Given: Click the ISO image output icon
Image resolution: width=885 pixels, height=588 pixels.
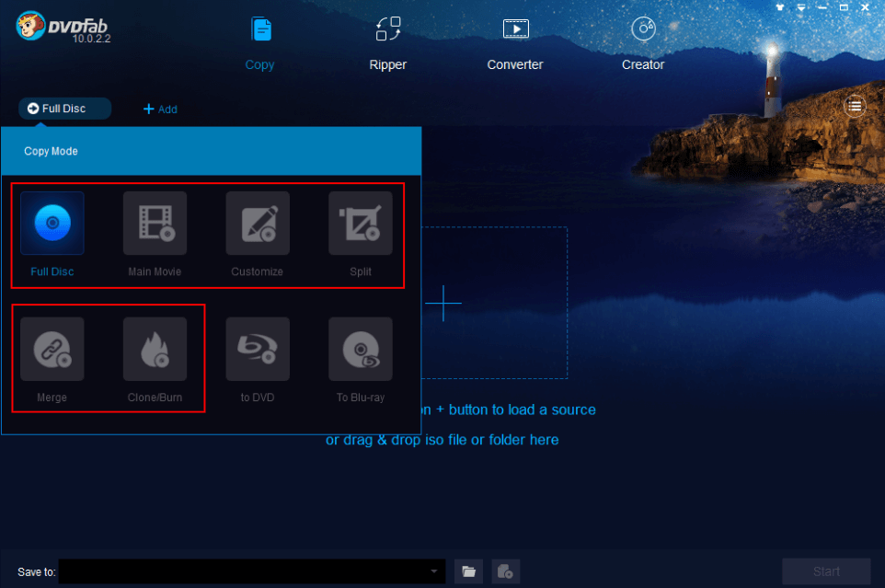Looking at the screenshot, I should point(506,571).
